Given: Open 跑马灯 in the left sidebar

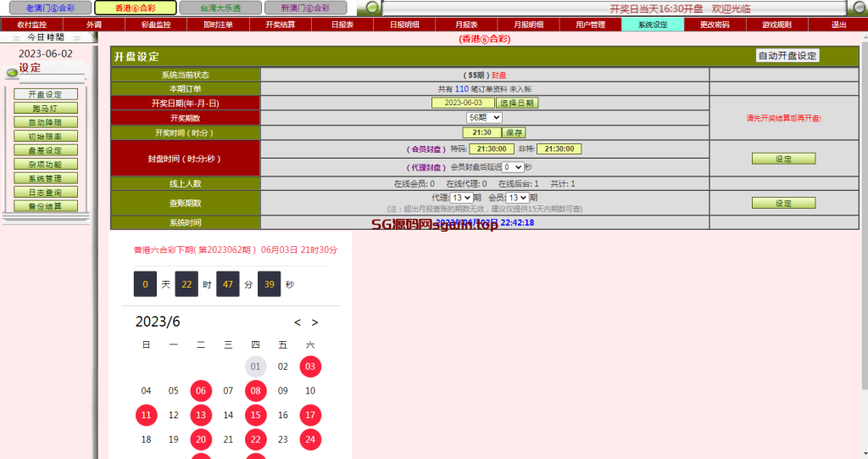Looking at the screenshot, I should 46,108.
